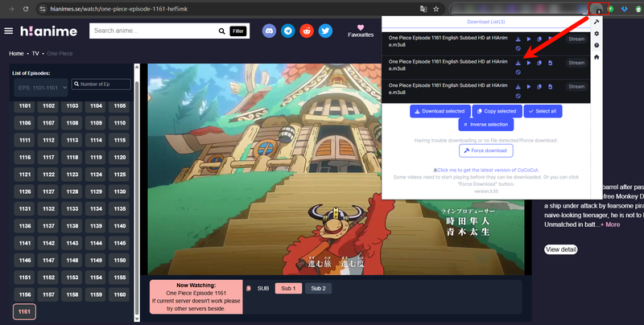Open the Discord social icon
The image size is (644, 325).
[x=269, y=31]
